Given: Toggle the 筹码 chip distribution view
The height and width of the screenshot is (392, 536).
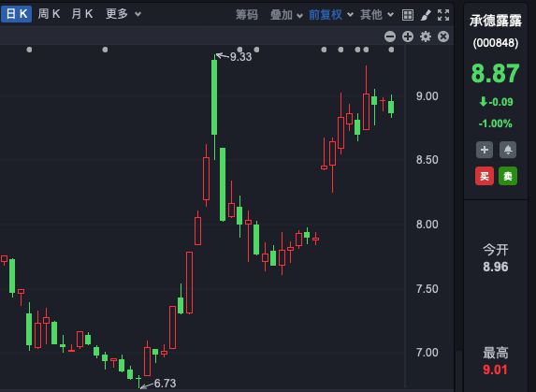Looking at the screenshot, I should (246, 15).
